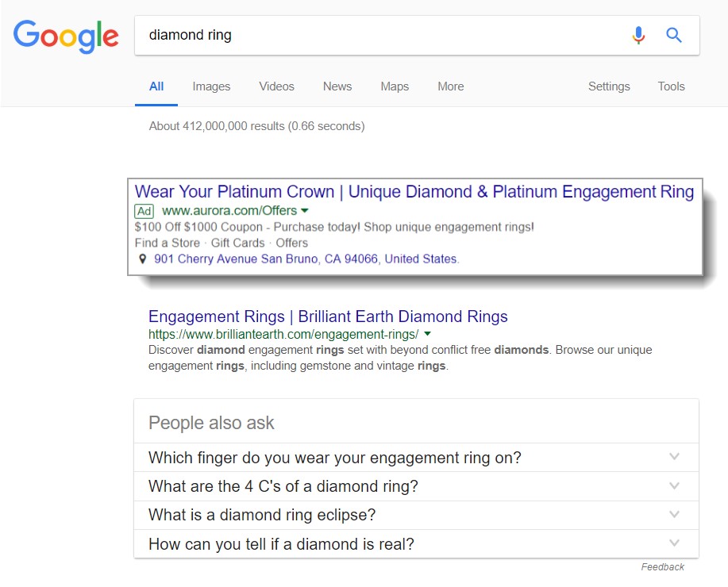Click the voice search microphone icon
The height and width of the screenshot is (587, 728).
[638, 35]
